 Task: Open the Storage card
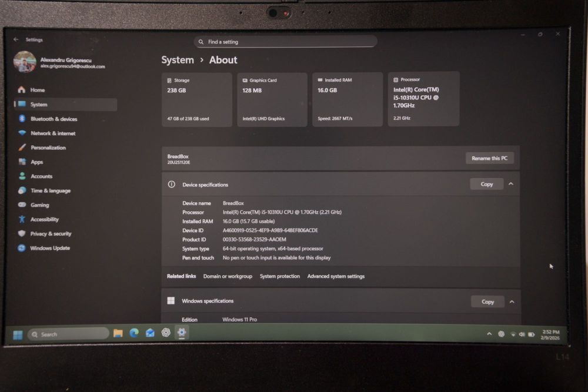point(197,99)
